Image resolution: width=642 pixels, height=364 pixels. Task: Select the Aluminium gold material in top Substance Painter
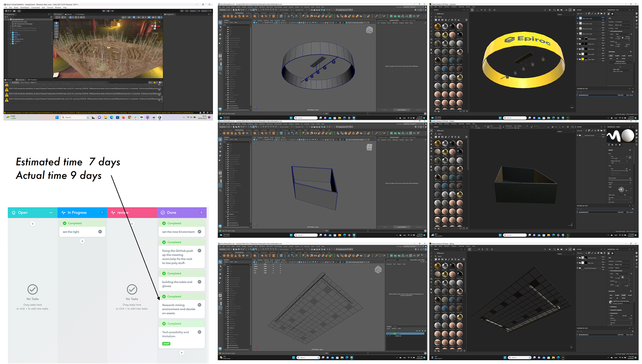tap(437, 26)
